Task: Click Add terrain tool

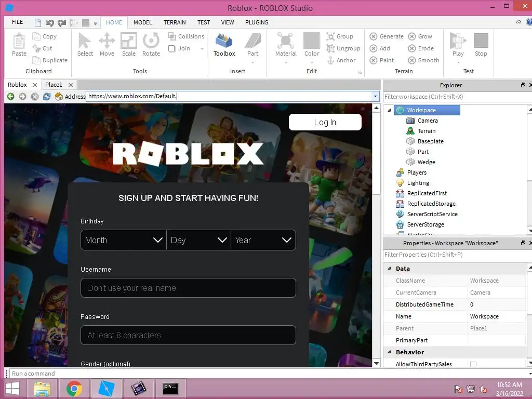Action: pos(380,48)
